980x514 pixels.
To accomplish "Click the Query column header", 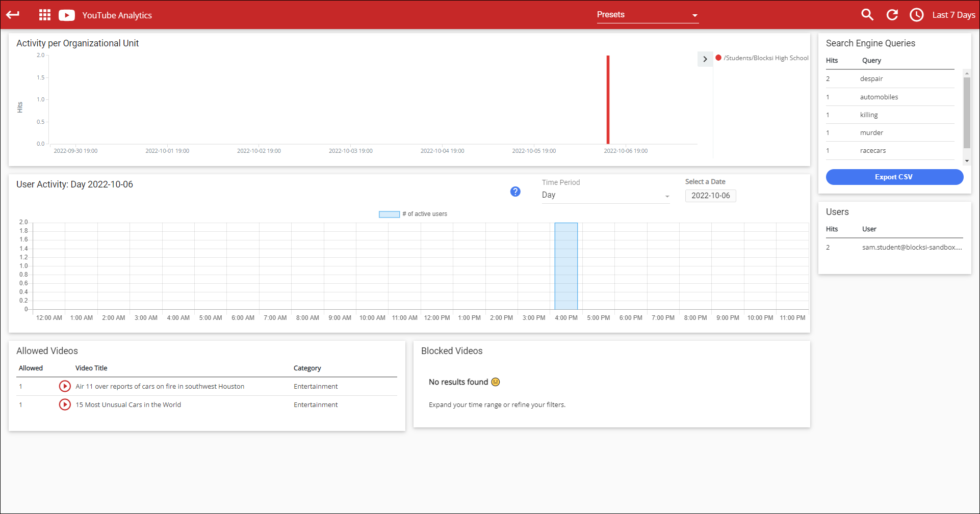I will pos(871,60).
